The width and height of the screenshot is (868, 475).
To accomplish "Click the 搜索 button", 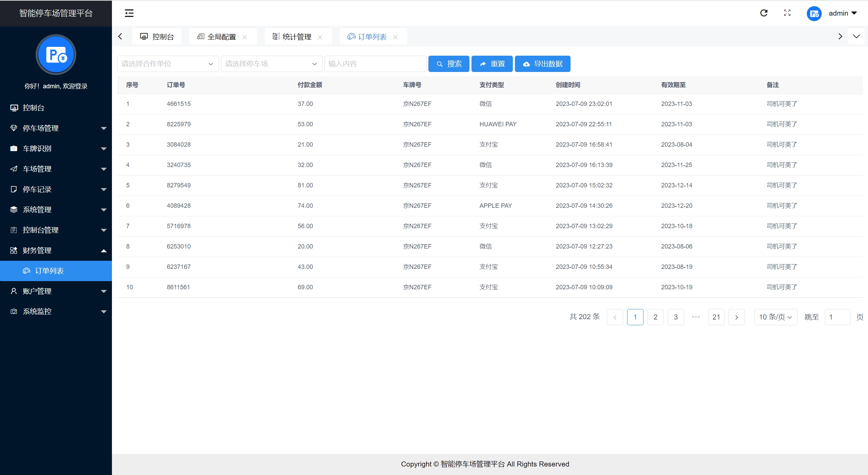I will pyautogui.click(x=448, y=64).
